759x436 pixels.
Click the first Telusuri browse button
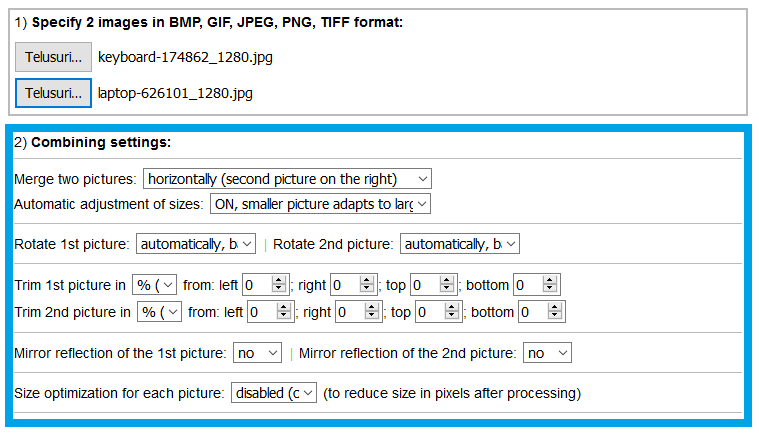tap(53, 57)
